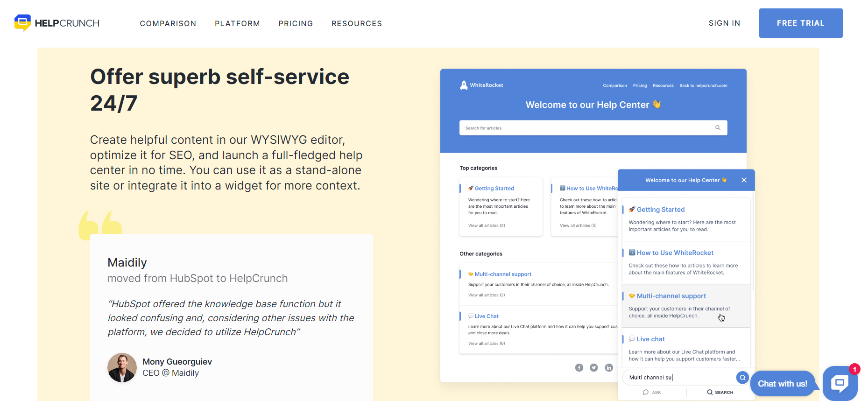
Task: Click the Sign In link
Action: 724,23
